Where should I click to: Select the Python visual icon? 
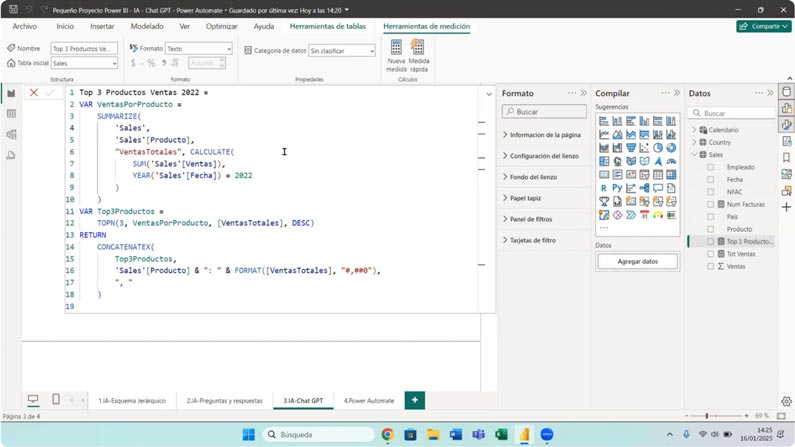[617, 188]
